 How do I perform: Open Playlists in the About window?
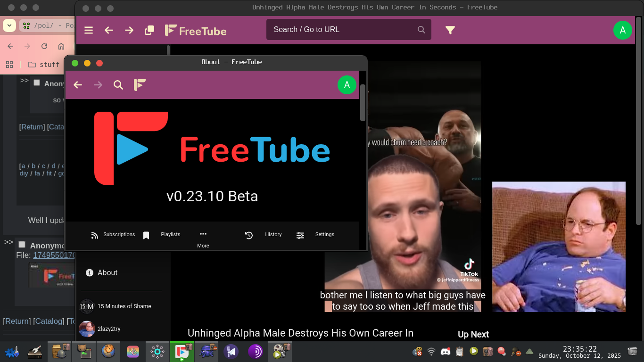coord(161,235)
